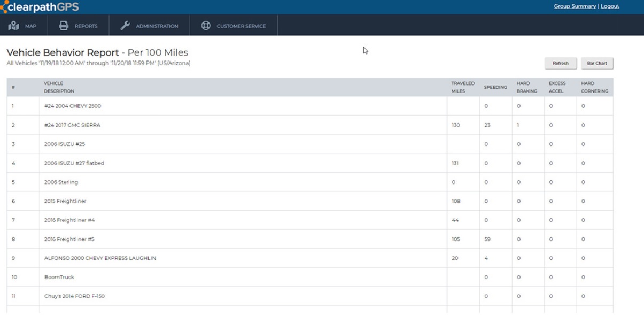Select the '#24 2017 GMC SIERRA' vehicle

(x=72, y=125)
